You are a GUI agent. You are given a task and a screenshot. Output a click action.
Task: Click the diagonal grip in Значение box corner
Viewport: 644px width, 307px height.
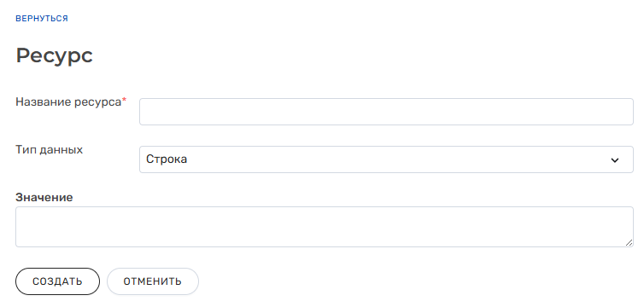[629, 243]
